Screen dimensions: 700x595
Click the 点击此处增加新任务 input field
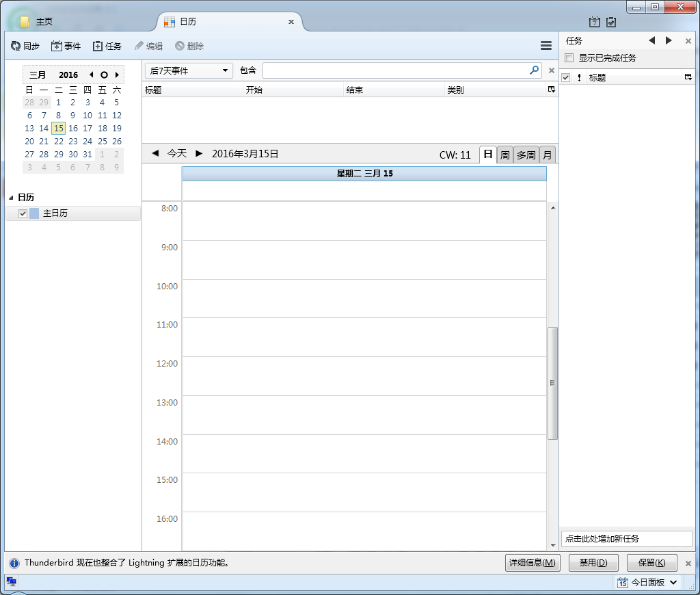click(626, 539)
